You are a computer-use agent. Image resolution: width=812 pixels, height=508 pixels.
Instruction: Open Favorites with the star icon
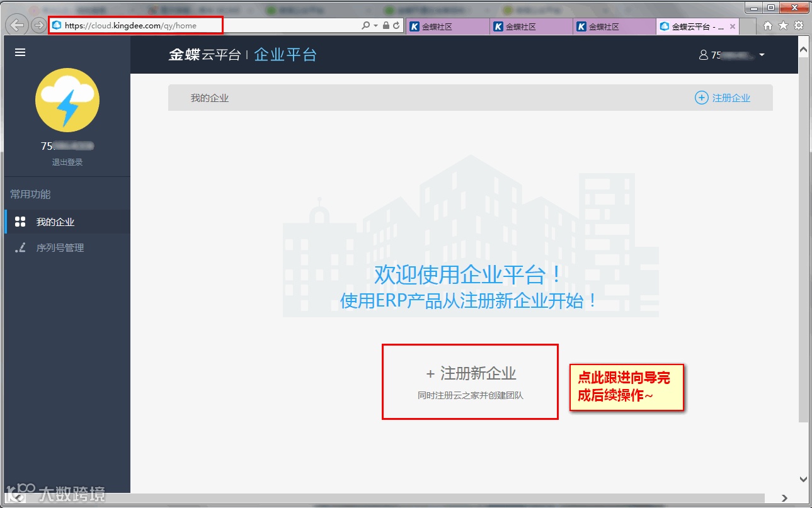point(783,26)
